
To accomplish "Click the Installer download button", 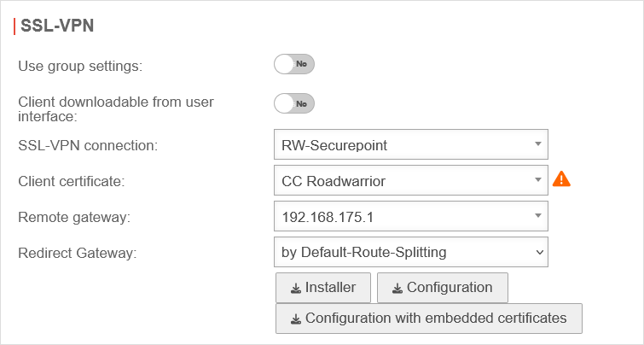I will 323,288.
